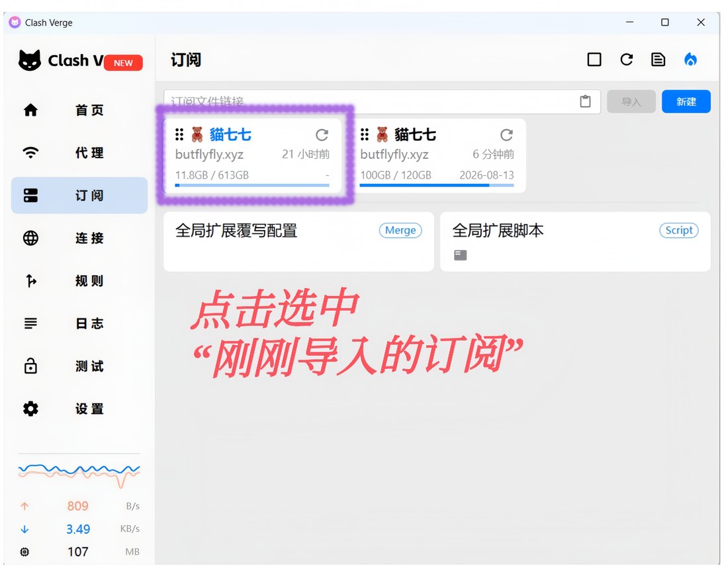Image resolution: width=728 pixels, height=576 pixels.
Task: Click the blue 新建 button
Action: 686,102
